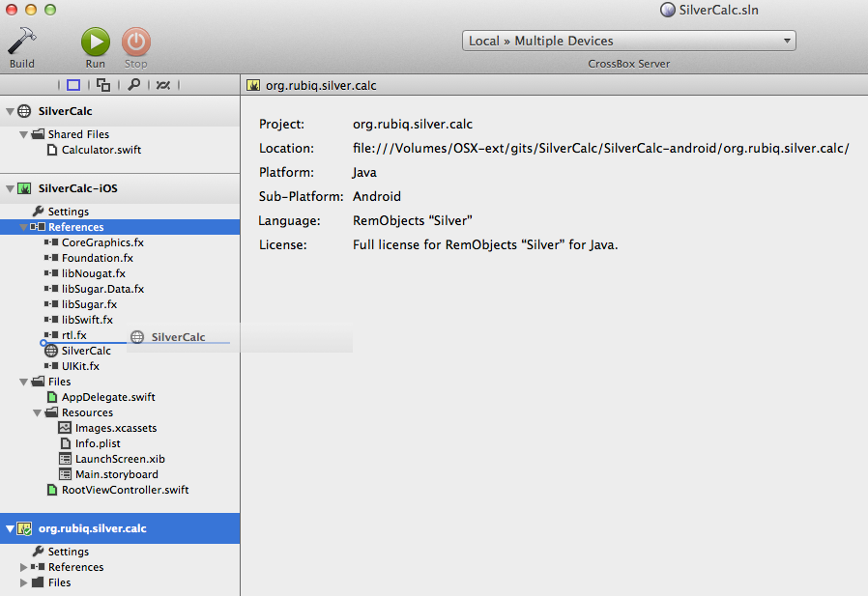
Task: Click the blue square view mode icon
Action: 72,84
